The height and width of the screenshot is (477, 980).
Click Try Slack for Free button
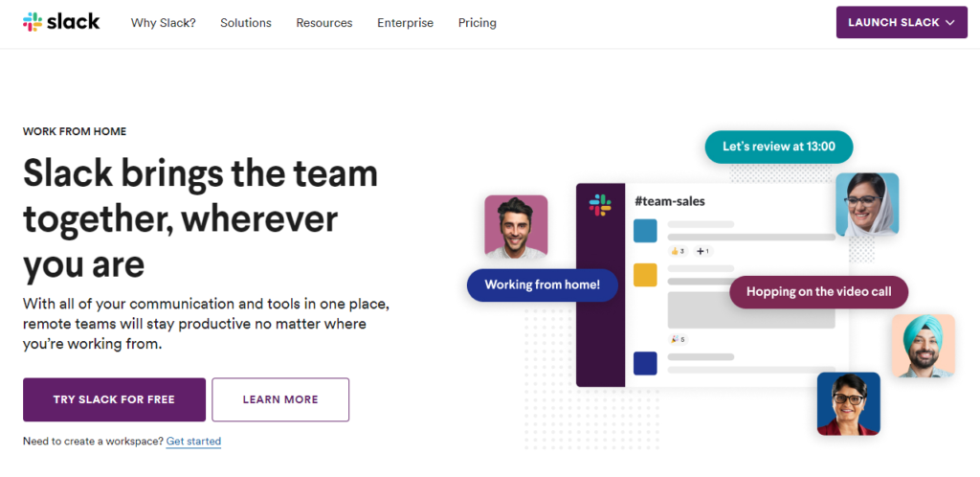(x=114, y=399)
